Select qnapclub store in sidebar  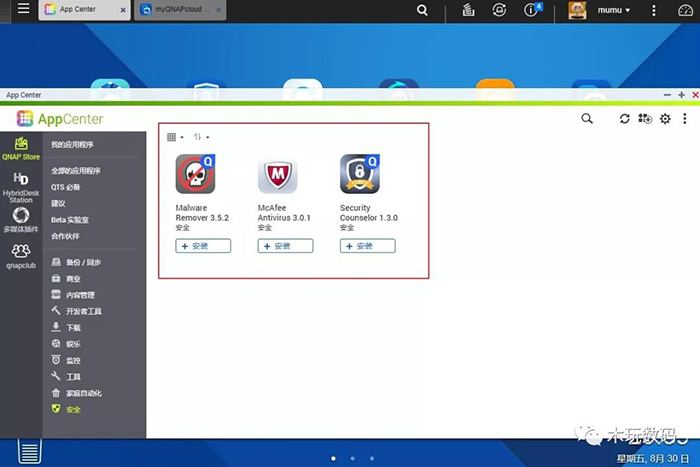(21, 256)
